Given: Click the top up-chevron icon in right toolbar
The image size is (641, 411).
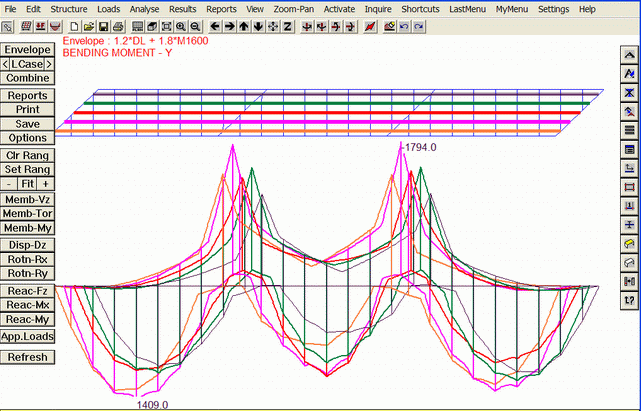Looking at the screenshot, I should (629, 55).
